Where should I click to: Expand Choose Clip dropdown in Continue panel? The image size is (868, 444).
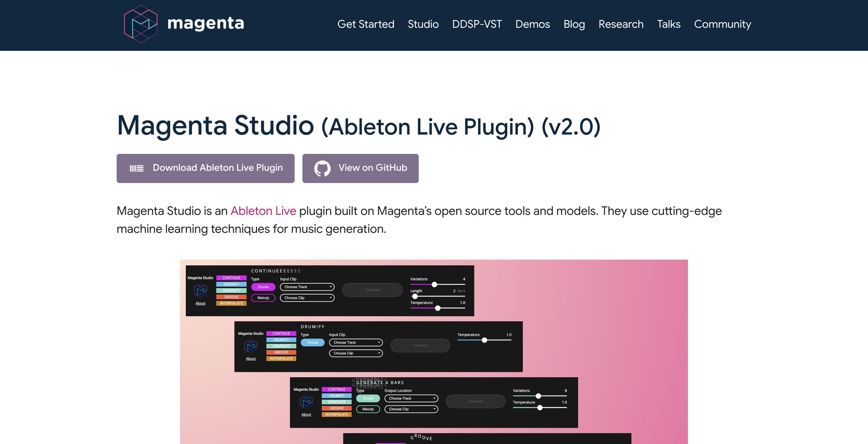pyautogui.click(x=307, y=298)
